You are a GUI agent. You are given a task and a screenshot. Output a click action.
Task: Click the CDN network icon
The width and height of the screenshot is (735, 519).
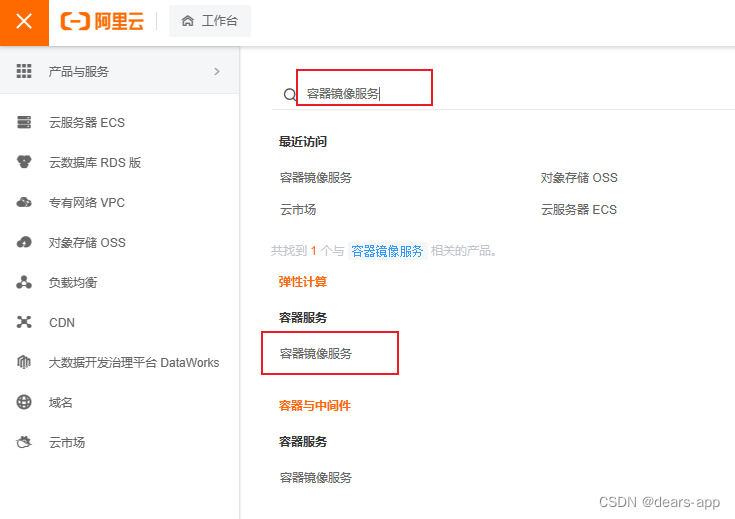click(24, 322)
